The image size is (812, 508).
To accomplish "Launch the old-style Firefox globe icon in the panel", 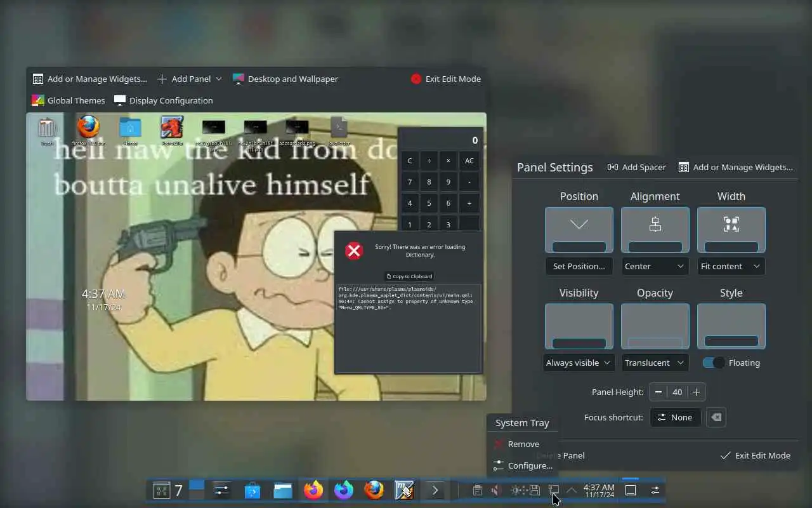I will click(x=374, y=490).
